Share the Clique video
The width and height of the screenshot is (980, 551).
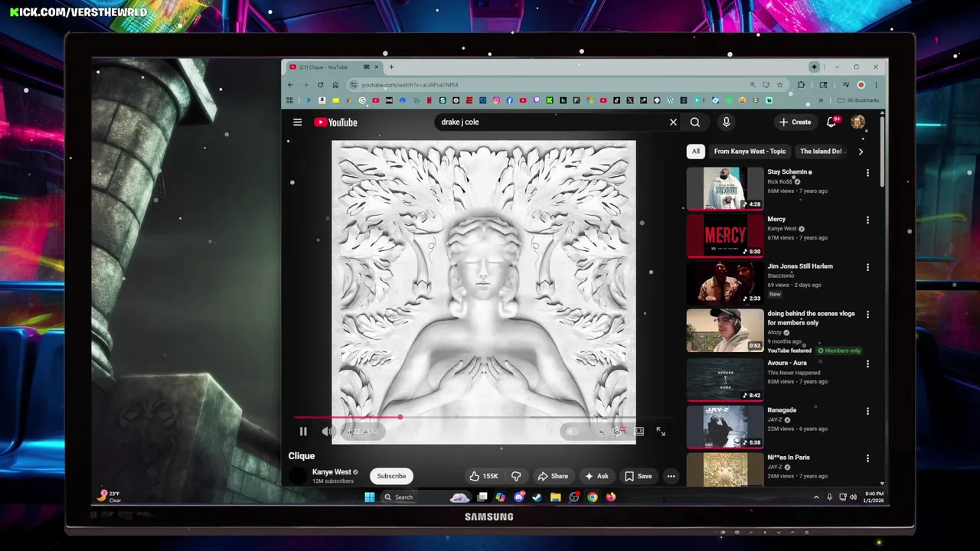[x=553, y=476]
